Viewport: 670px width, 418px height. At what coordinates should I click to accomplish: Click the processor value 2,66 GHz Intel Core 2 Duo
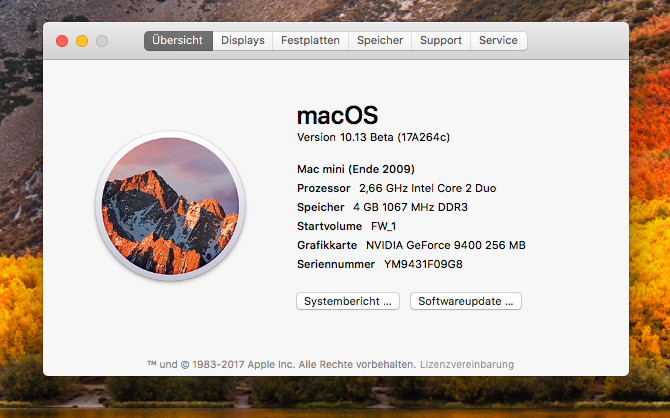[x=427, y=188]
